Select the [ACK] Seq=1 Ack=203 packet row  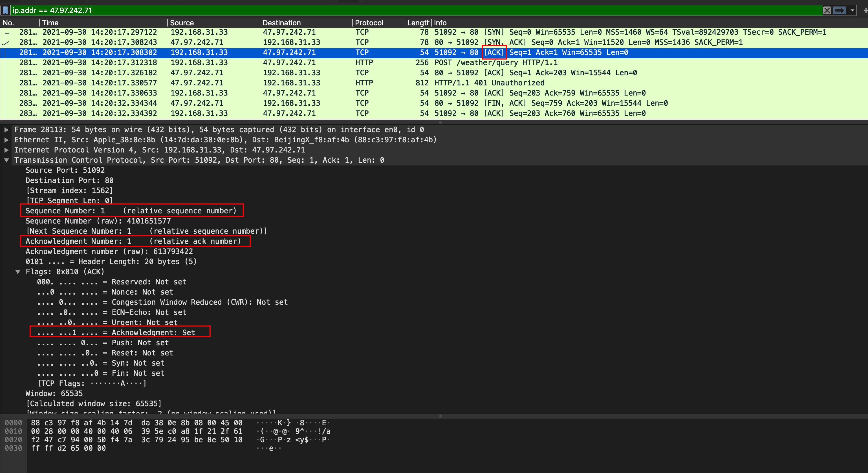click(x=434, y=73)
